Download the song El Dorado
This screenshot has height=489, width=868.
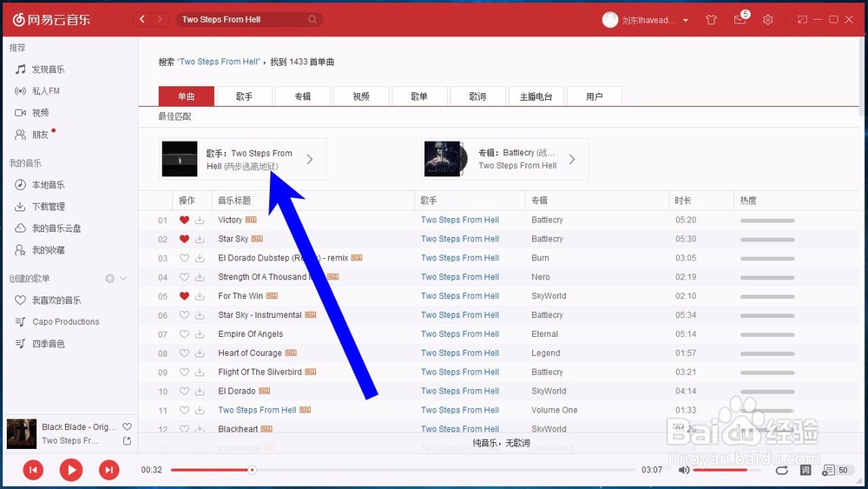click(200, 391)
